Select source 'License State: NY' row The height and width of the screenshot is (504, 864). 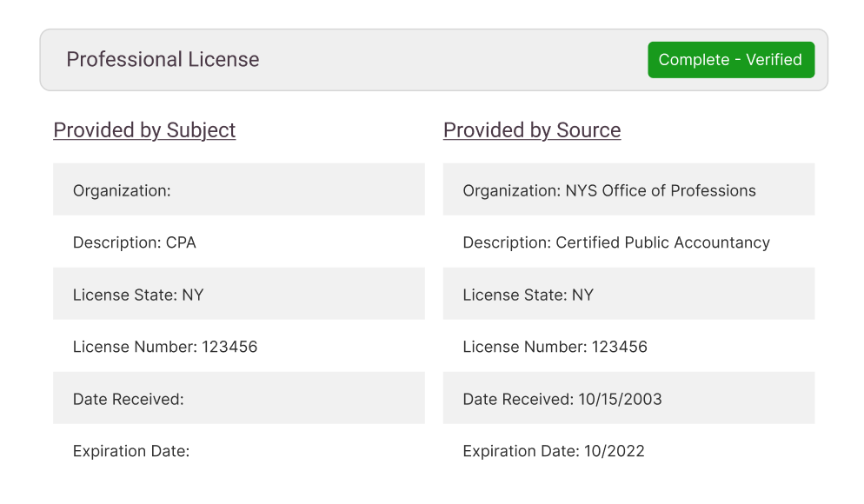pyautogui.click(x=628, y=294)
